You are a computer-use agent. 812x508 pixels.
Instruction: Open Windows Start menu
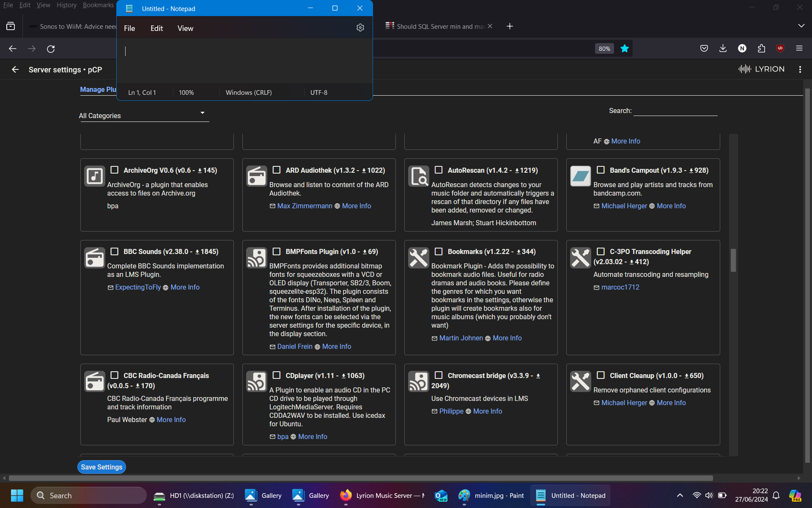(x=17, y=495)
